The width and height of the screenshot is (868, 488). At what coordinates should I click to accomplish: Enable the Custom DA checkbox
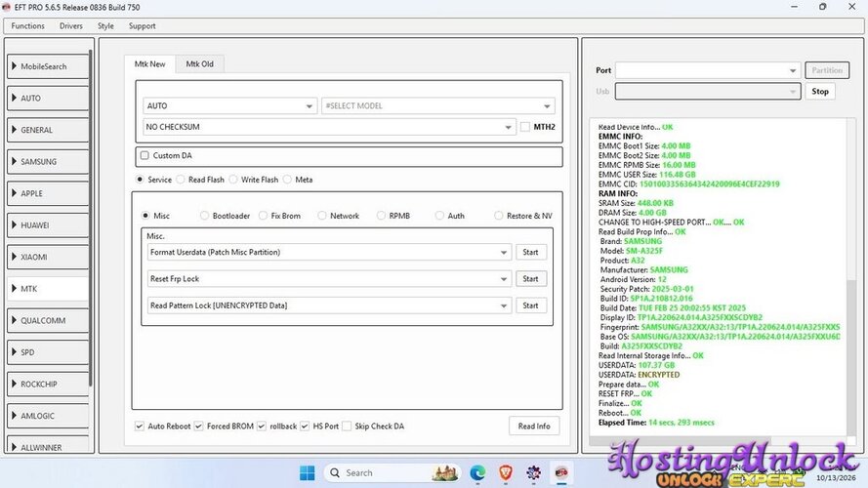(x=145, y=155)
